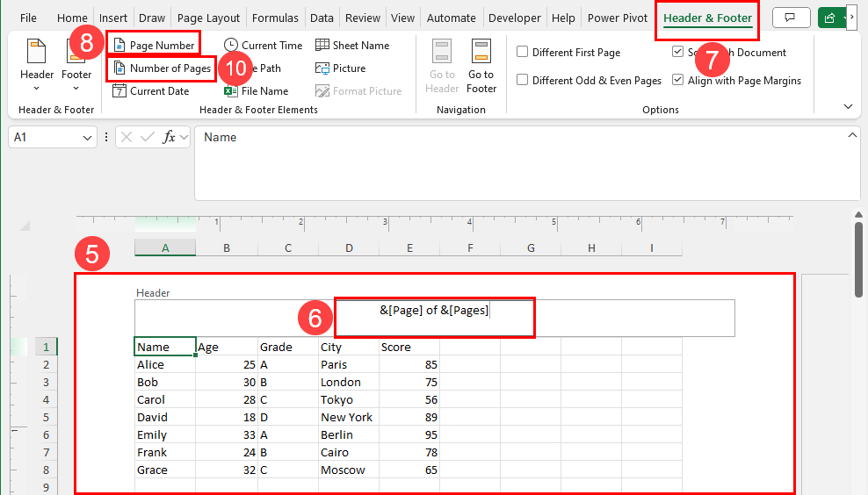Open the Comments button

tap(791, 18)
